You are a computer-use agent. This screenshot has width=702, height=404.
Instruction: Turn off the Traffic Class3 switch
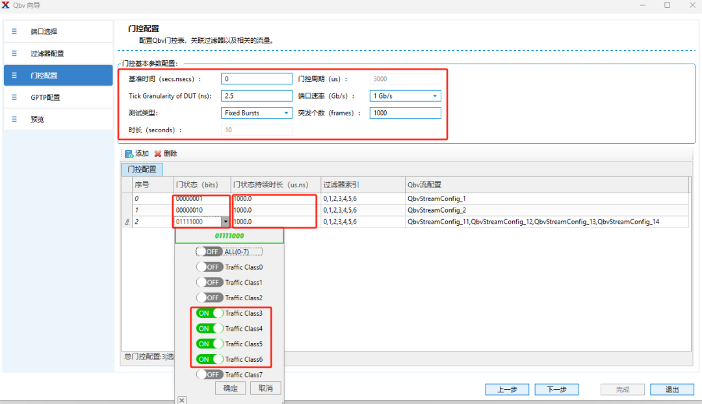tap(209, 313)
